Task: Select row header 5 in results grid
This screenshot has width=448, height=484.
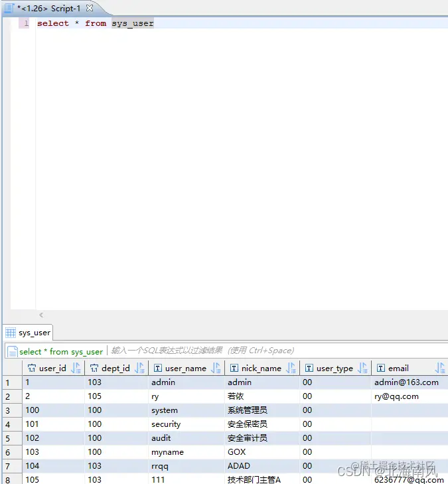Action: pos(13,438)
